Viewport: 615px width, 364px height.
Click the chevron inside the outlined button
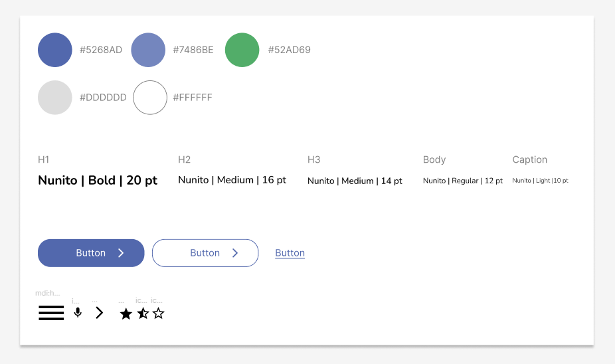[x=235, y=253]
